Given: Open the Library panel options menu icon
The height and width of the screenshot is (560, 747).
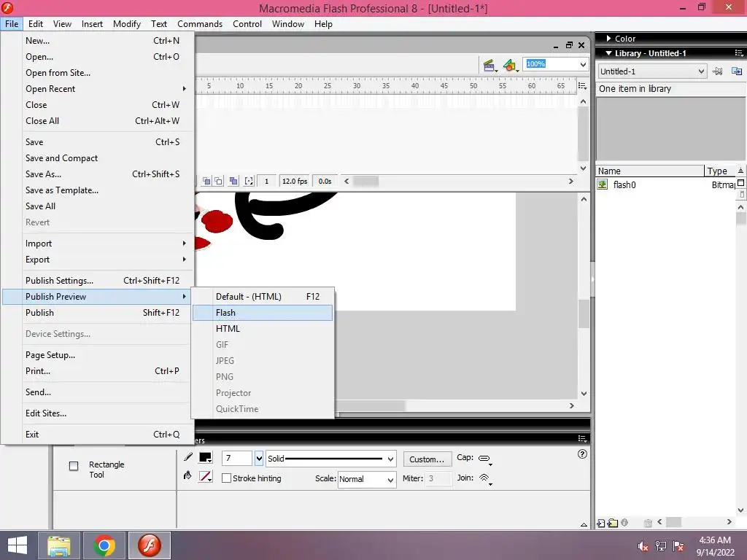Looking at the screenshot, I should (739, 52).
